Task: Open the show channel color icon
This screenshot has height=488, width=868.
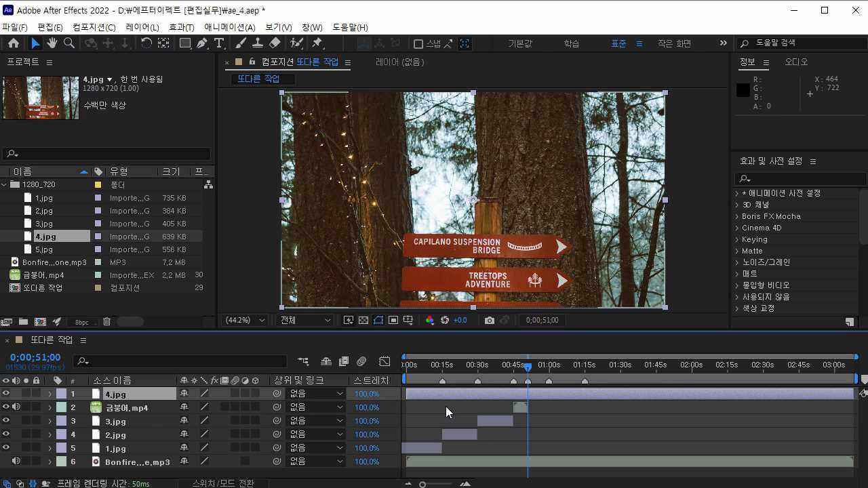Action: coord(429,321)
